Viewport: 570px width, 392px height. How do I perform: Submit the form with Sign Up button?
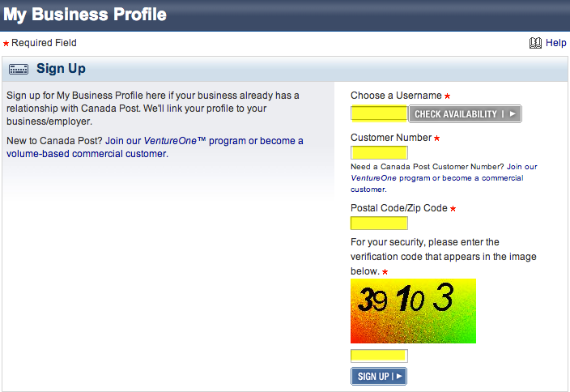(x=378, y=376)
